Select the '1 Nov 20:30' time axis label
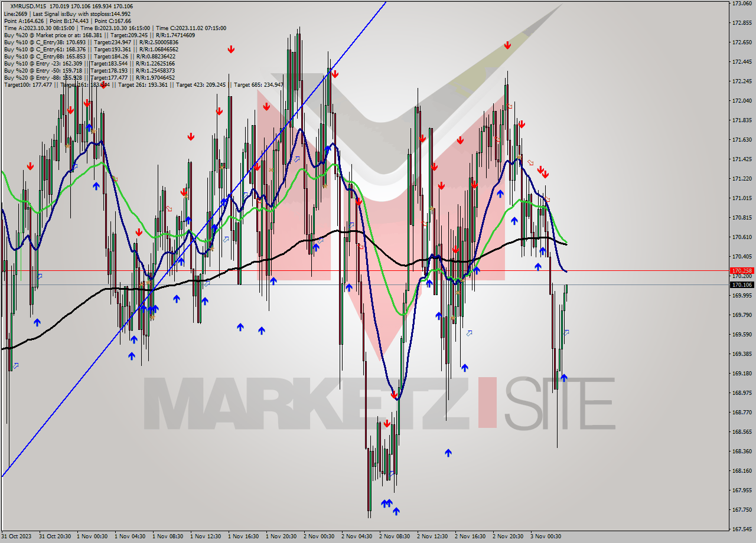This screenshot has width=756, height=543. tap(281, 537)
